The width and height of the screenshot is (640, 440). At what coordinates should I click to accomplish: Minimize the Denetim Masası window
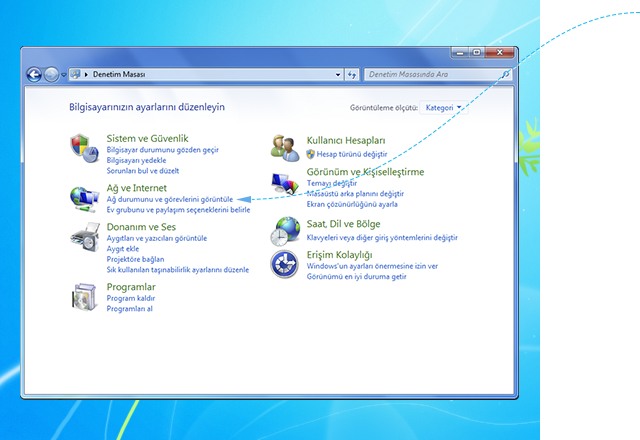coord(460,53)
